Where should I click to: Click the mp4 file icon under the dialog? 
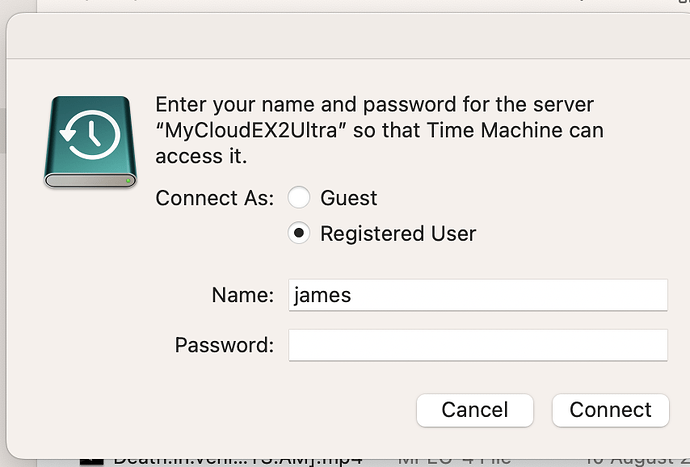[x=92, y=462]
